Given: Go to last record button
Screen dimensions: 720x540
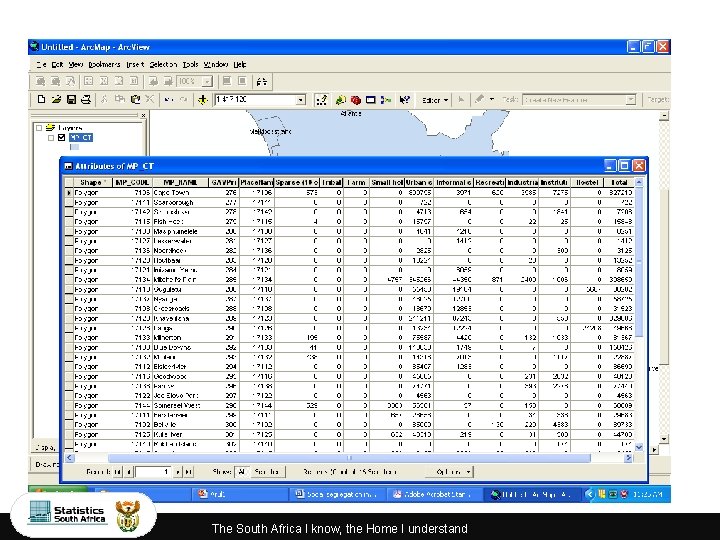Looking at the screenshot, I should pyautogui.click(x=188, y=472).
